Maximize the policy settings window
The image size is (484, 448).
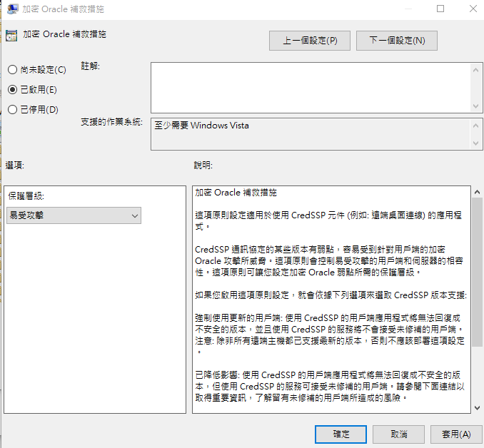point(440,9)
